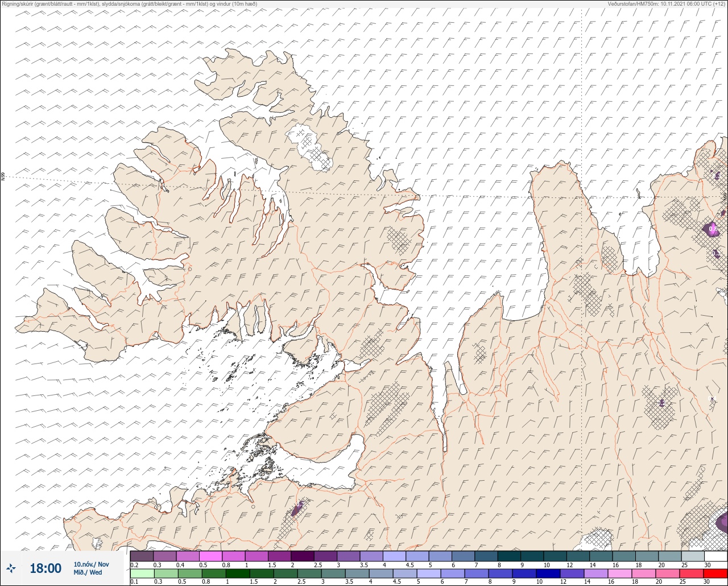Screen dimensions: 728x586
Task: Click the 18:00 forecast time label
Action: (45, 568)
